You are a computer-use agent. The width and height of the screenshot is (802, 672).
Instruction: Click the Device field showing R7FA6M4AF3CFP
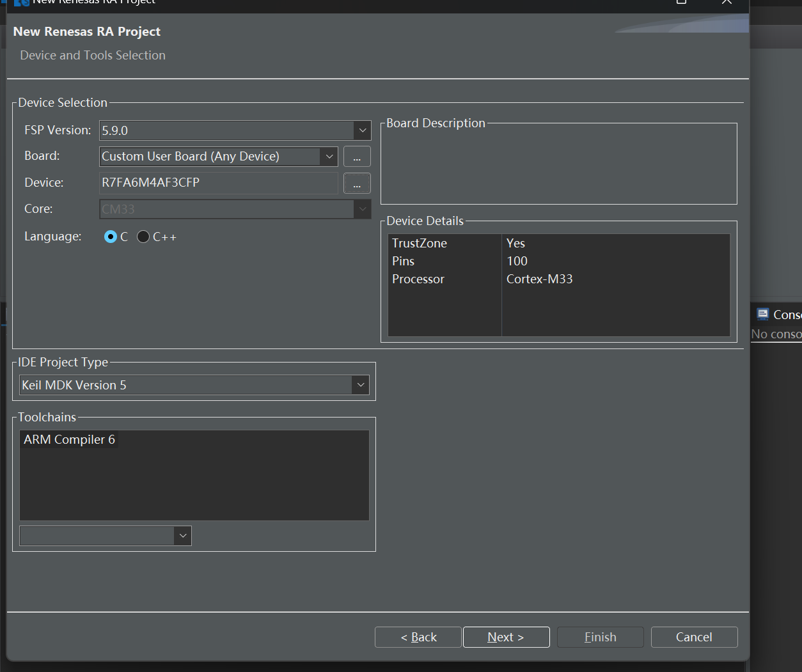219,183
